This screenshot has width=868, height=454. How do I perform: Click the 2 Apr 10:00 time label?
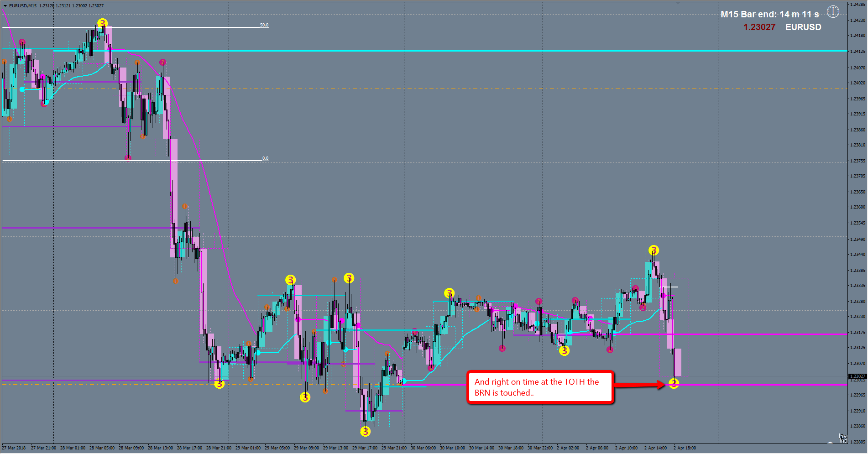[x=626, y=448]
